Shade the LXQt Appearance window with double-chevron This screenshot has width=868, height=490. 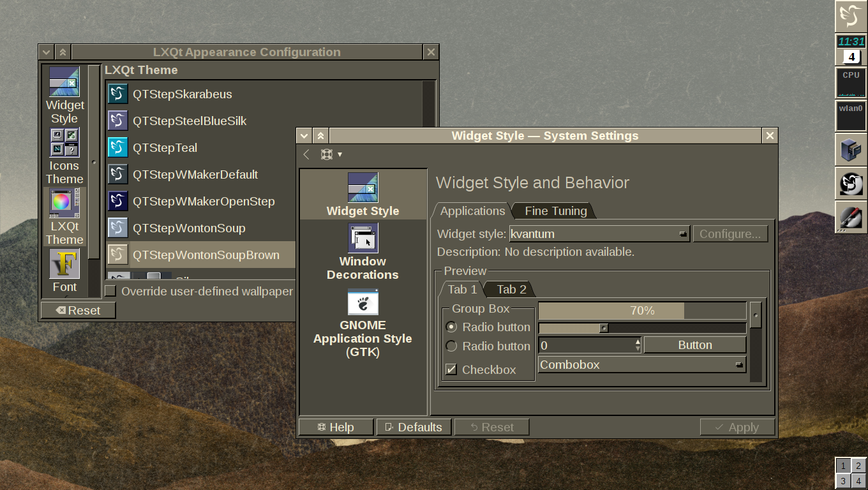point(63,52)
